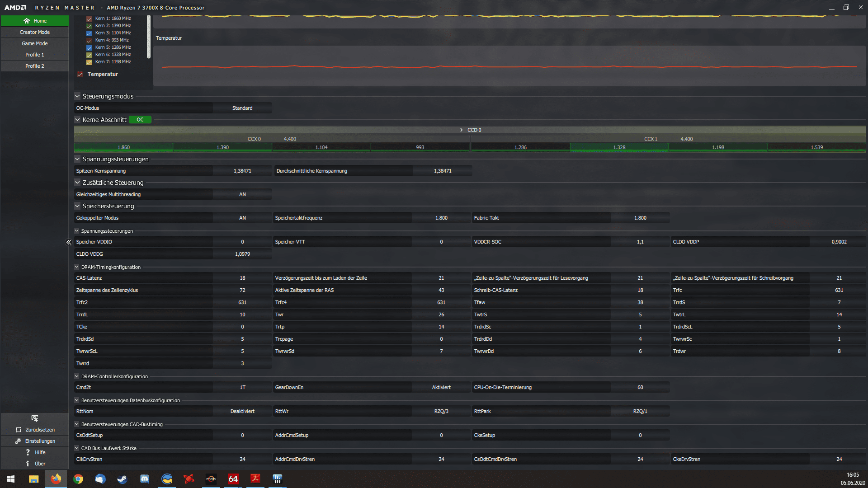Viewport: 868px width, 488px height.
Task: Click the RttNom Deaktiviert value
Action: coord(242,411)
